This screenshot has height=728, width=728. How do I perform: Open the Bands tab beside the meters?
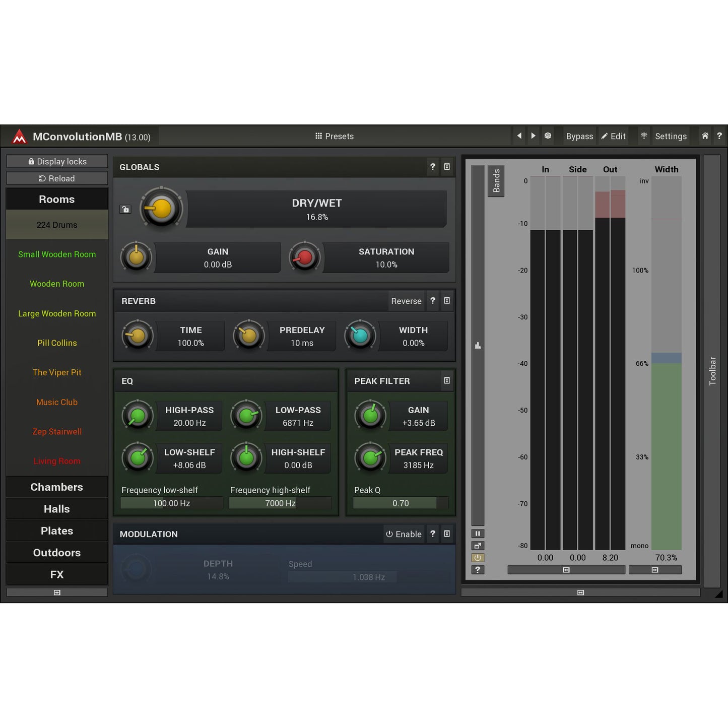[496, 180]
